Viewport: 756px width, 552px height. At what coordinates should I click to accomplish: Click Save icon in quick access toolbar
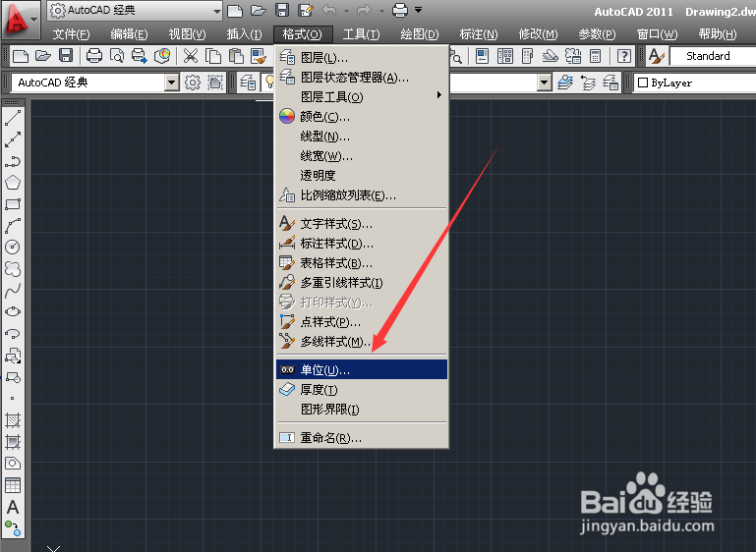pos(282,10)
